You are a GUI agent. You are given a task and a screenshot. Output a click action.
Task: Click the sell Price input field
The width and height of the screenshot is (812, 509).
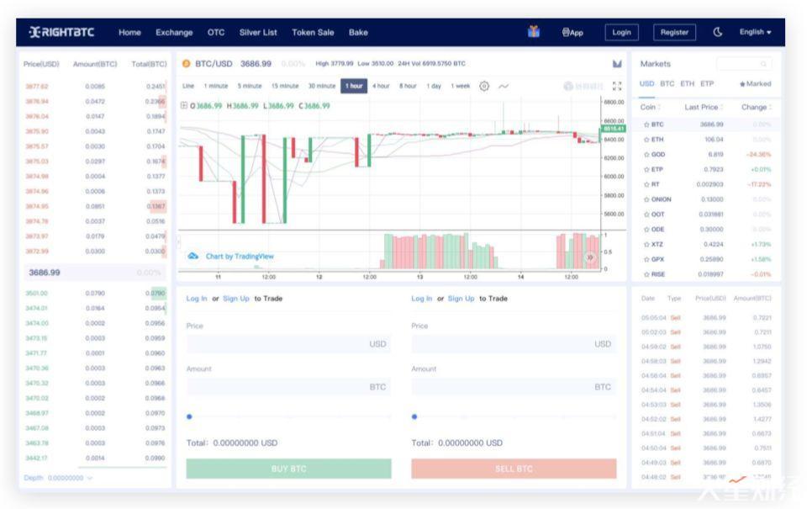tap(513, 344)
